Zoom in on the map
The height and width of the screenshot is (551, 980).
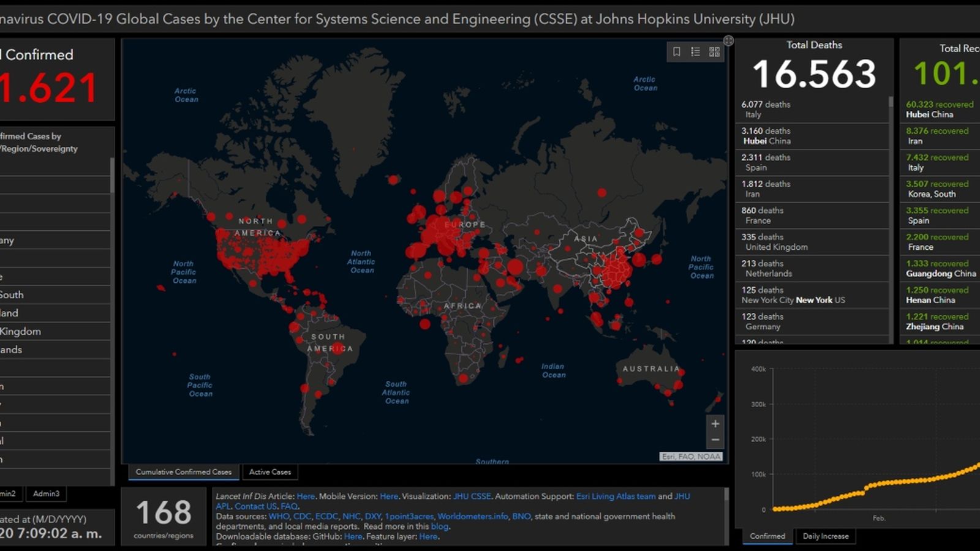tap(715, 424)
